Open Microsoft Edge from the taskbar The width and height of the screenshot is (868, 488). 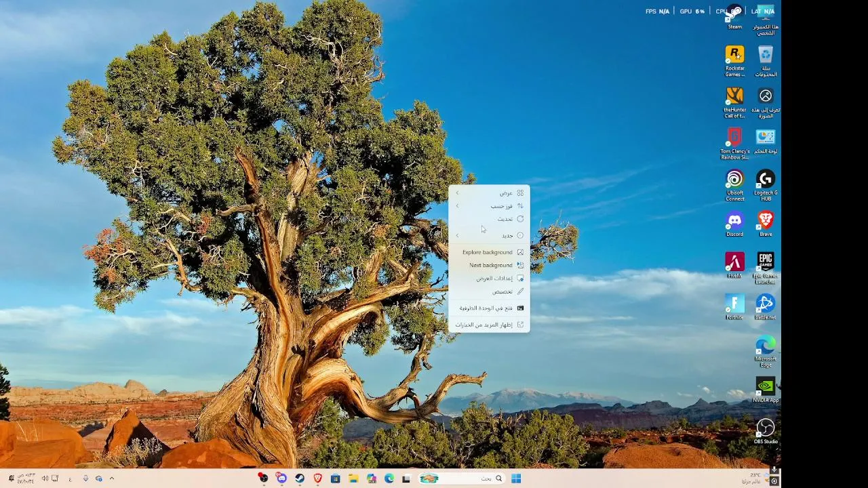point(389,479)
